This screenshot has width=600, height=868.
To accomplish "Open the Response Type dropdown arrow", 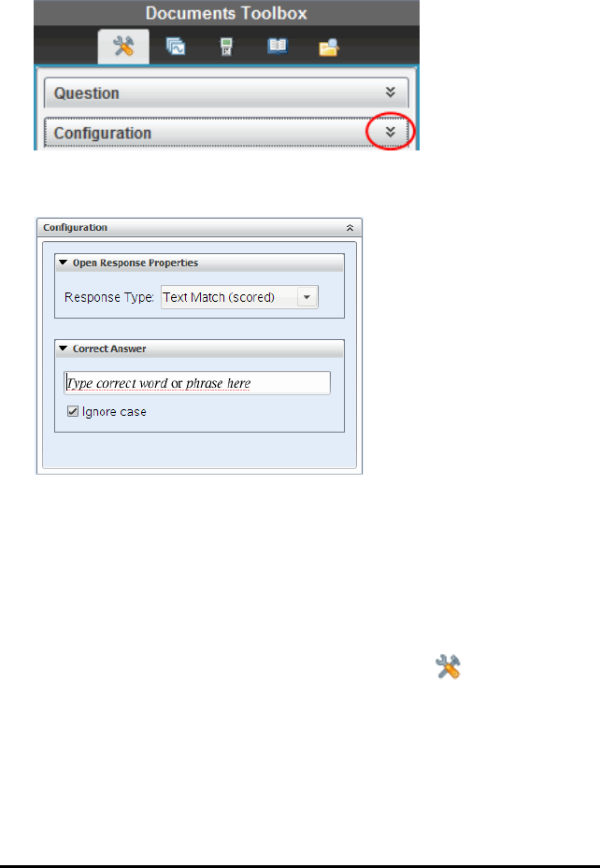I will (307, 297).
